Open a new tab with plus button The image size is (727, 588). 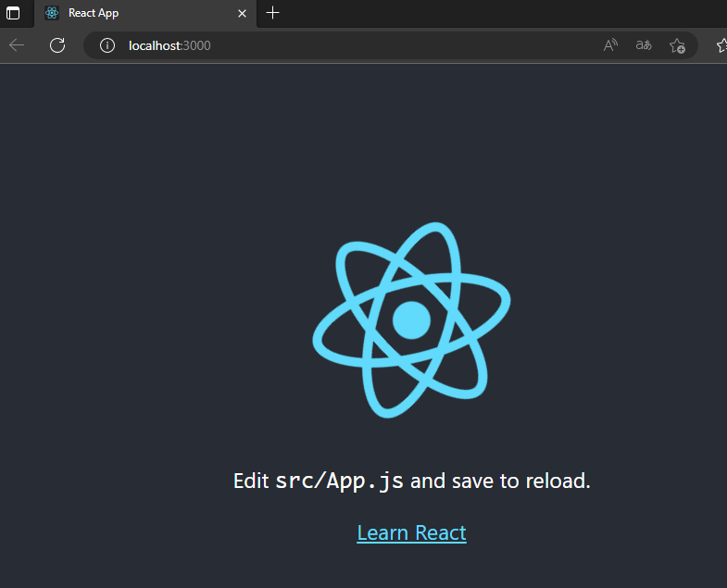272,13
